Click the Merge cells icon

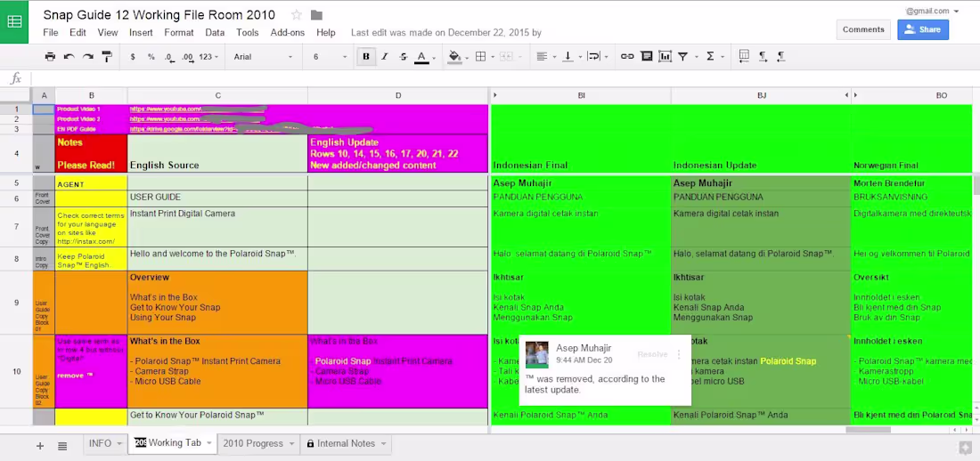coord(507,57)
